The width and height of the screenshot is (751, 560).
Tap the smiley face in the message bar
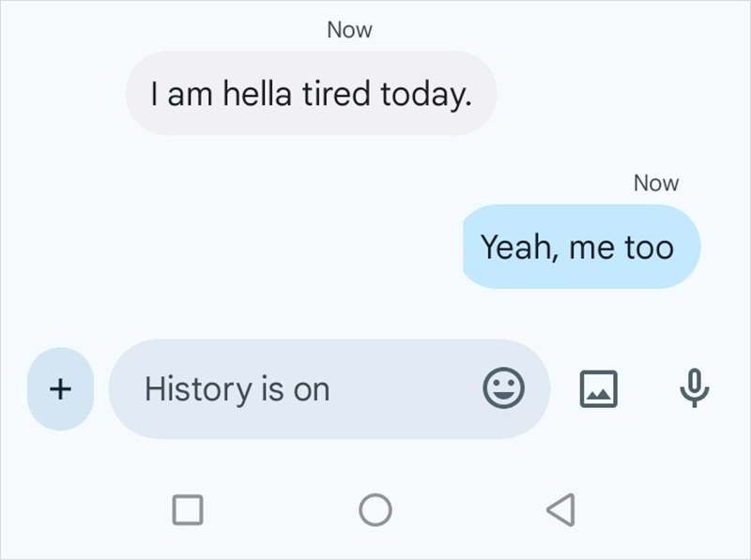click(x=504, y=389)
